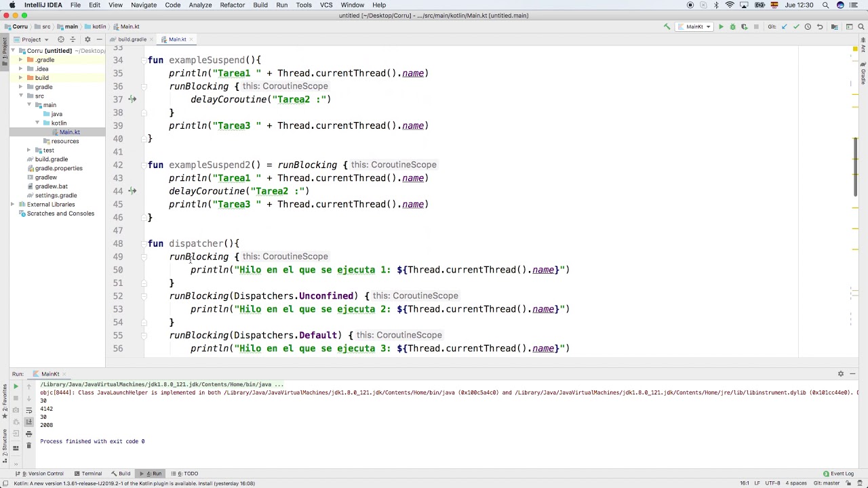This screenshot has width=868, height=488.
Task: Open Event Log in status bar
Action: tap(838, 474)
